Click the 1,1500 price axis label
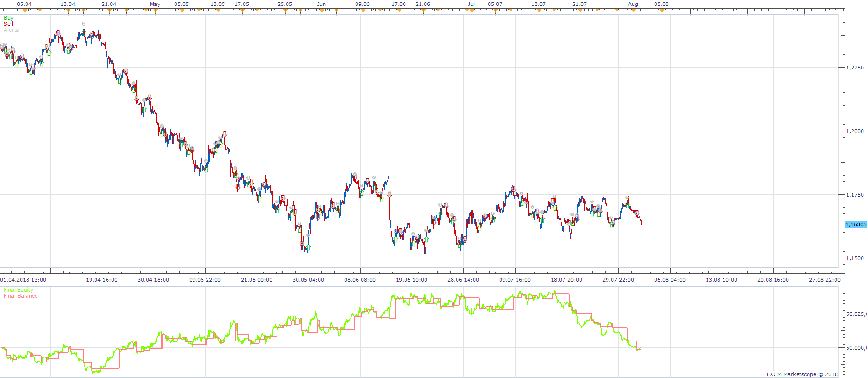Screen dimensions: 868x378 tap(855, 258)
